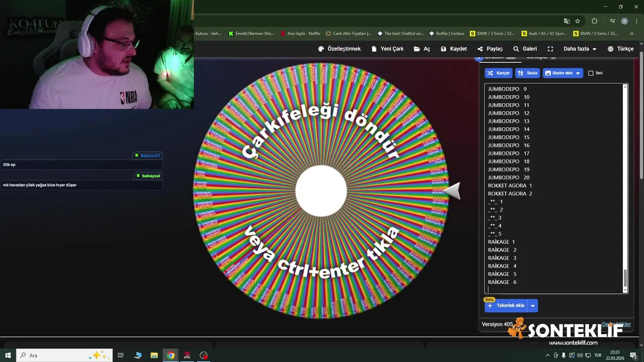Select entry ROKKET AGORA 1
This screenshot has height=362, width=644.
(510, 186)
